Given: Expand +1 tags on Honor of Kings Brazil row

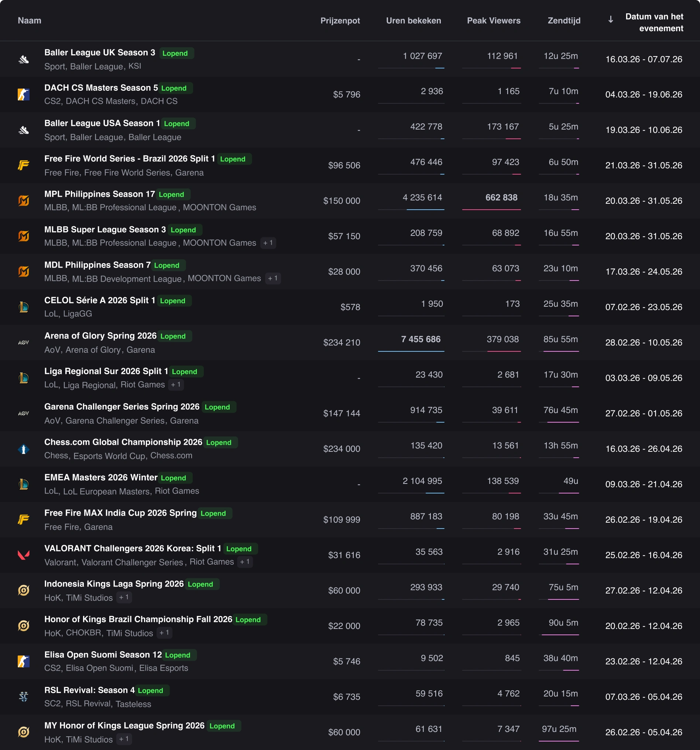Looking at the screenshot, I should tap(165, 633).
